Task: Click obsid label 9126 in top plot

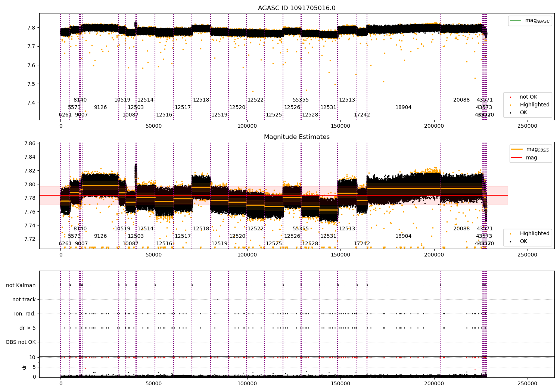Action: tap(100, 108)
